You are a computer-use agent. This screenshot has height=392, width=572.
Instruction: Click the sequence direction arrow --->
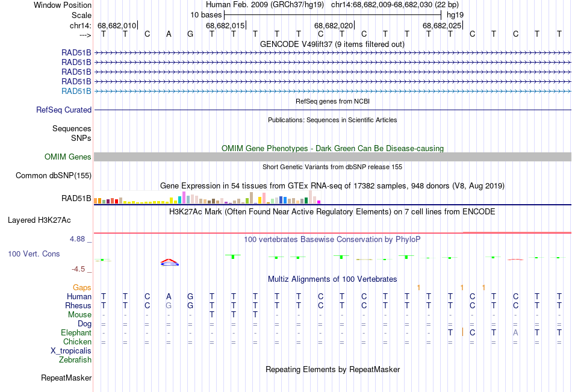click(x=85, y=35)
